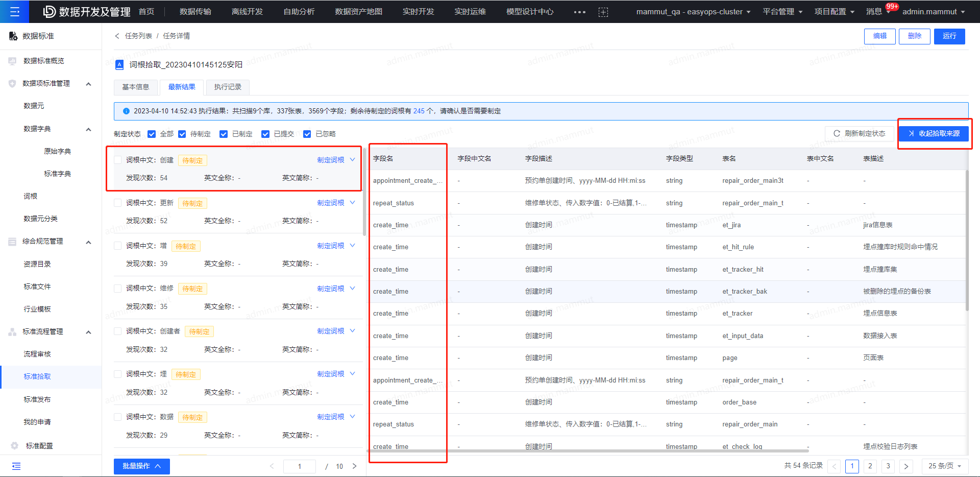Click the 245 pending roots link
Viewport: 980px width, 477px height.
click(x=419, y=111)
